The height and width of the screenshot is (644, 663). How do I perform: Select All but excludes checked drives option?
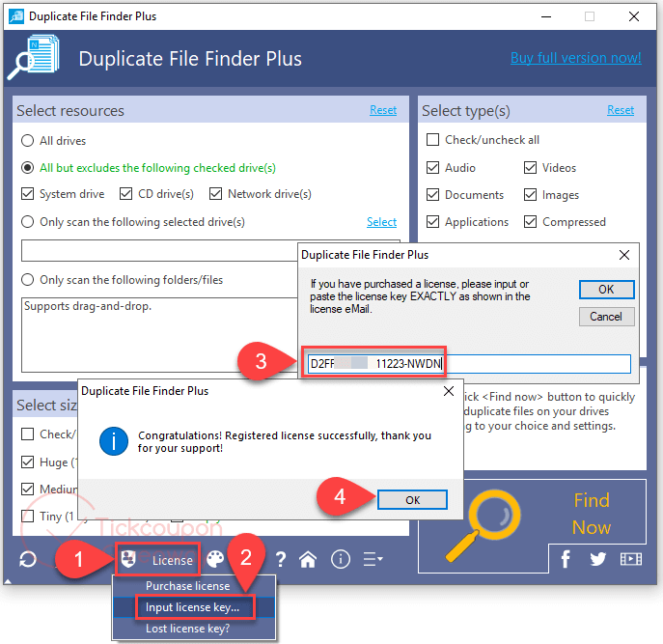(x=27, y=168)
